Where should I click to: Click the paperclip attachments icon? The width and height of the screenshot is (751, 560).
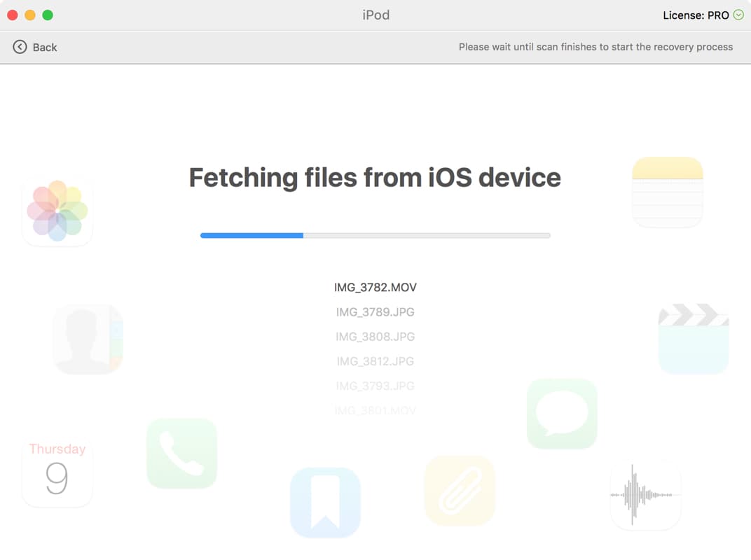[460, 491]
